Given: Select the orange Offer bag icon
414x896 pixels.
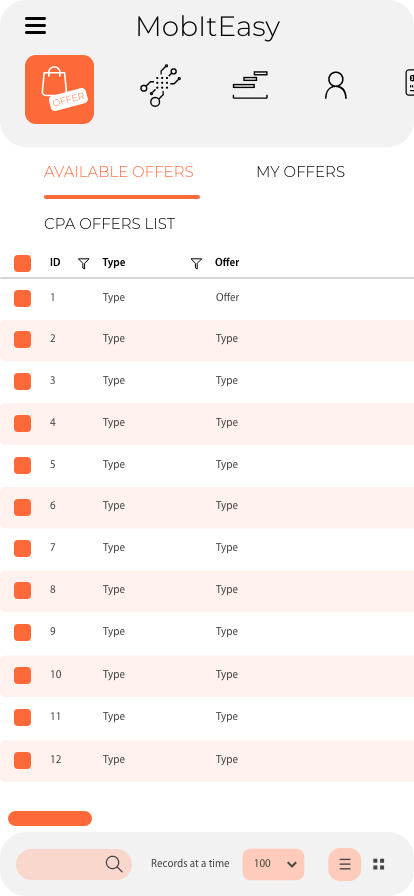Looking at the screenshot, I should (x=59, y=89).
